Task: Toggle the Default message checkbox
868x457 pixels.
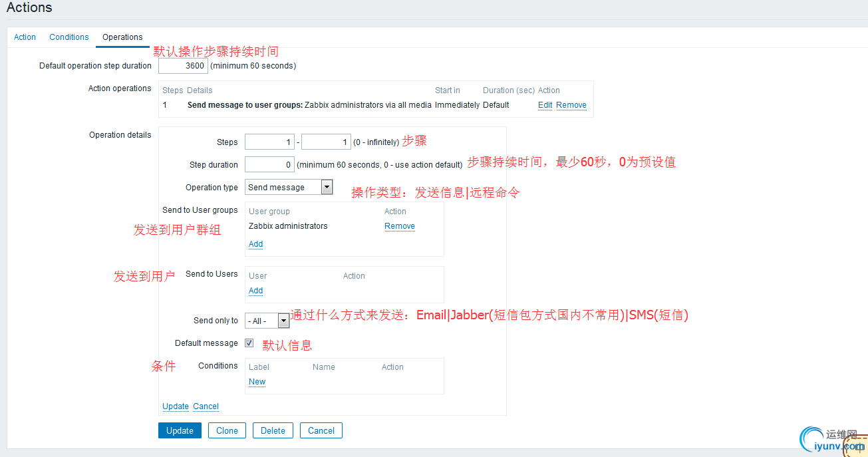Action: coord(249,343)
